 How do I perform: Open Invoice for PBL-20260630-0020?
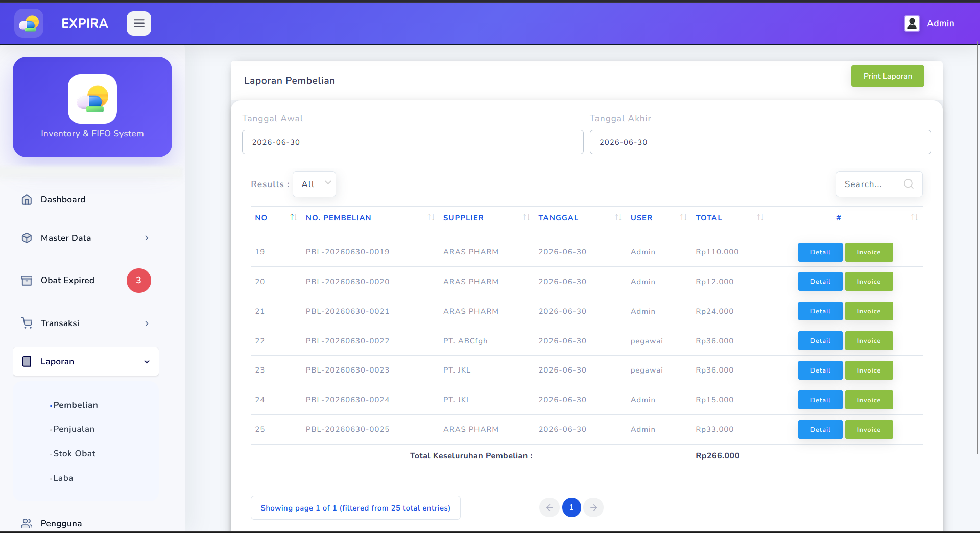[869, 282]
